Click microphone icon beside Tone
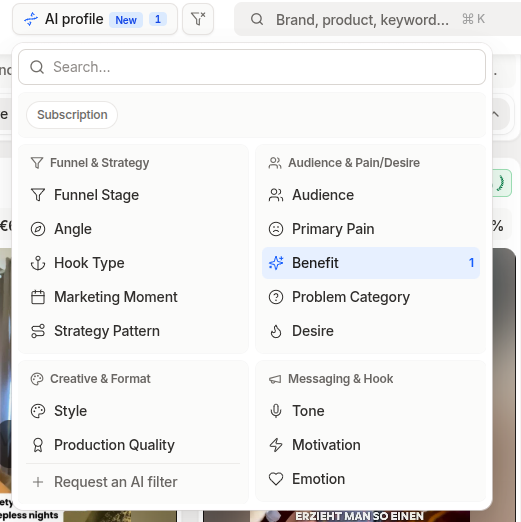The height and width of the screenshot is (522, 521). pos(276,411)
